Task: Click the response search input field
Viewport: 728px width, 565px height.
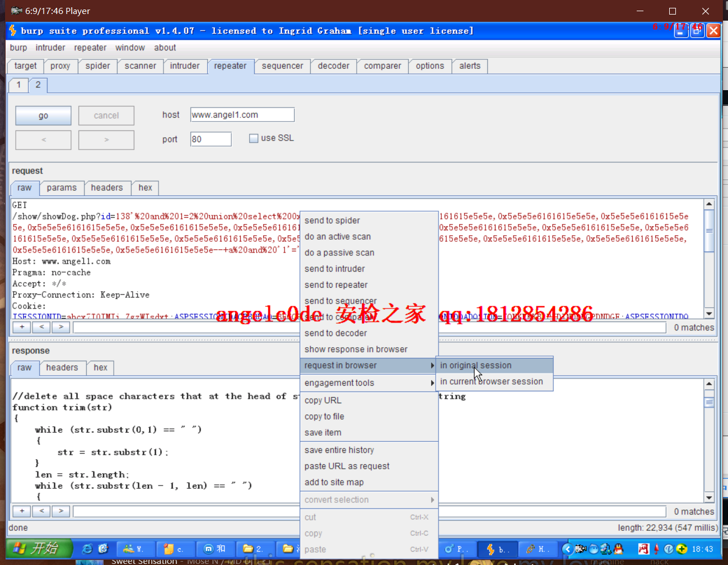Action: pyautogui.click(x=369, y=511)
